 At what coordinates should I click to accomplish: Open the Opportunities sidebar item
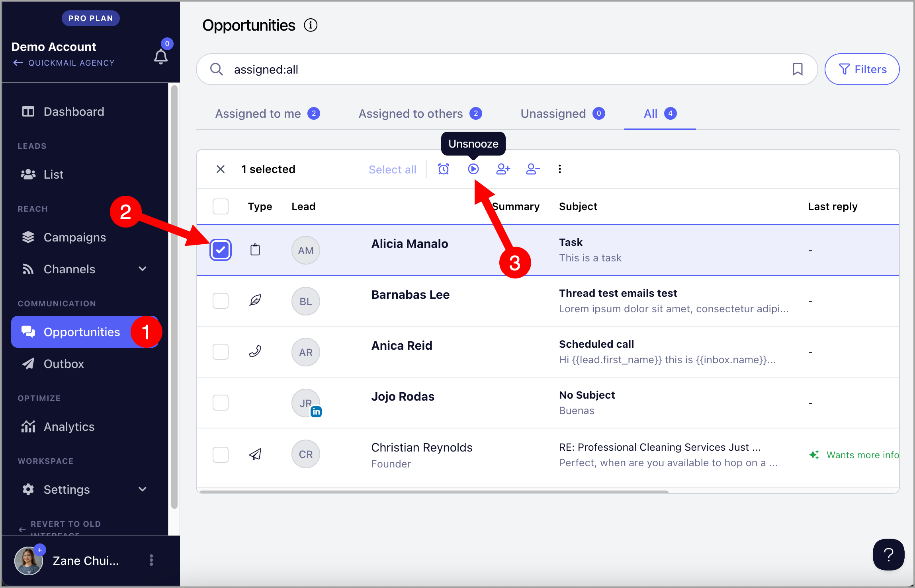pyautogui.click(x=85, y=332)
